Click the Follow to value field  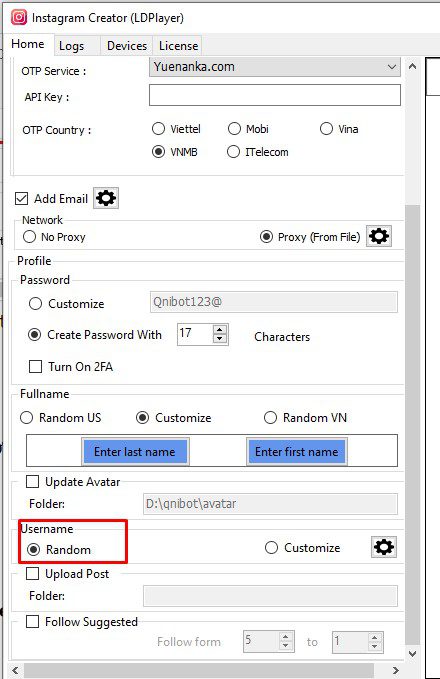coord(350,641)
